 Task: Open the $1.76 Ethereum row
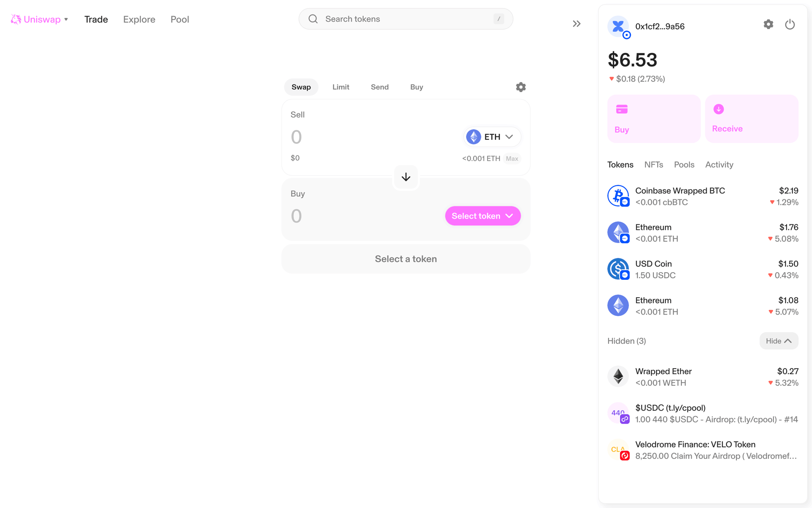pos(703,233)
